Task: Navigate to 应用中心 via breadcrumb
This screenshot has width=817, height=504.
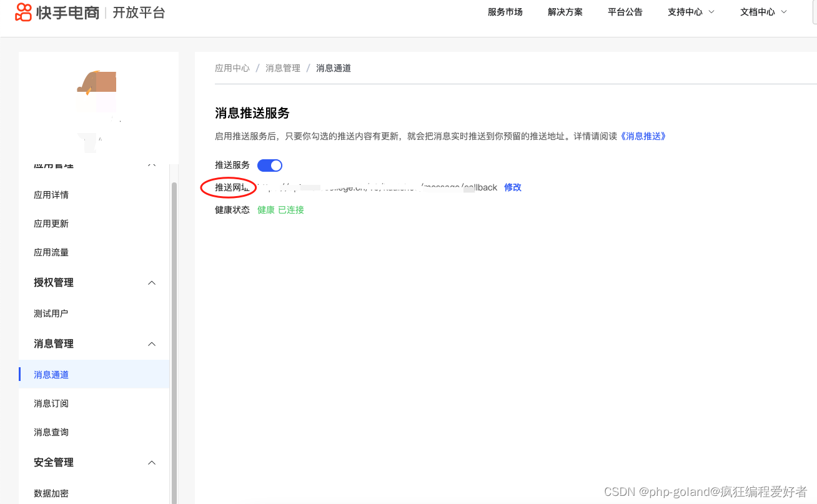Action: tap(232, 67)
